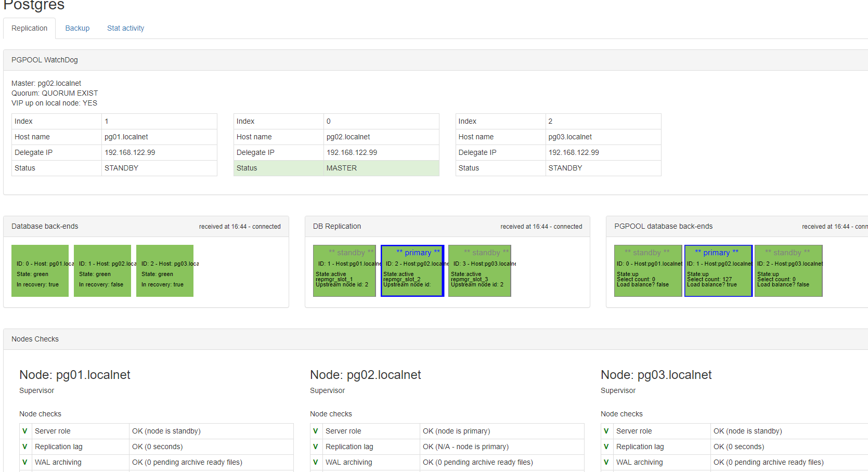Select the primary pg02 PGPOOL database back-end box
Image resolution: width=868 pixels, height=472 pixels.
pos(718,270)
